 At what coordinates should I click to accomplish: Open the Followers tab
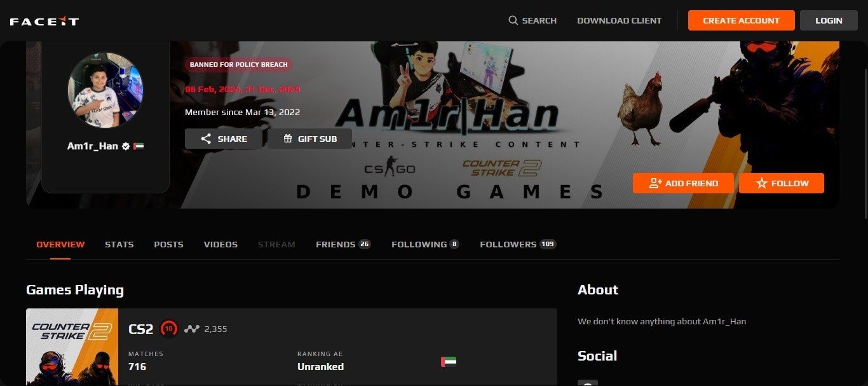(x=518, y=244)
